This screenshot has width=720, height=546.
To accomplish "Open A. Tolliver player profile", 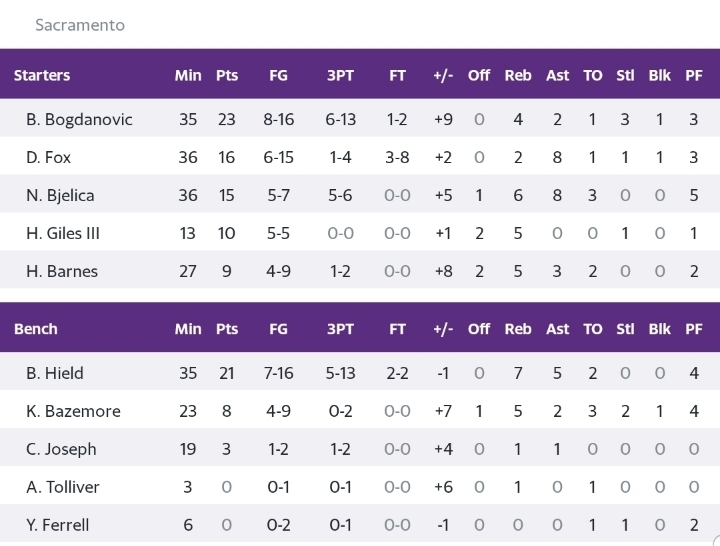I will 63,487.
